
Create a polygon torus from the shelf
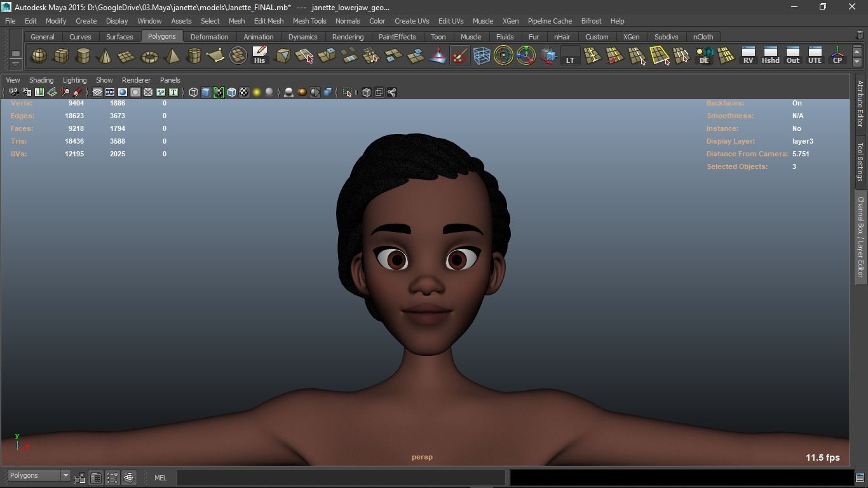pos(149,56)
